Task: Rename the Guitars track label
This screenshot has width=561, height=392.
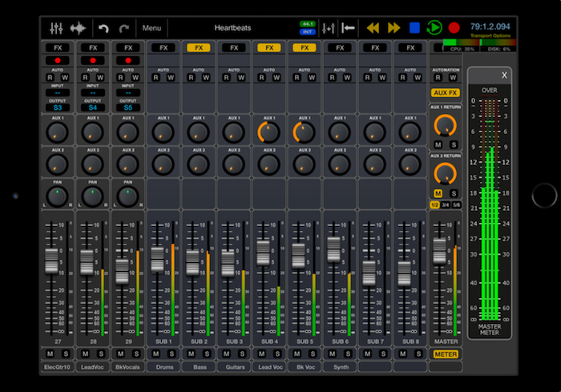Action: (x=235, y=367)
